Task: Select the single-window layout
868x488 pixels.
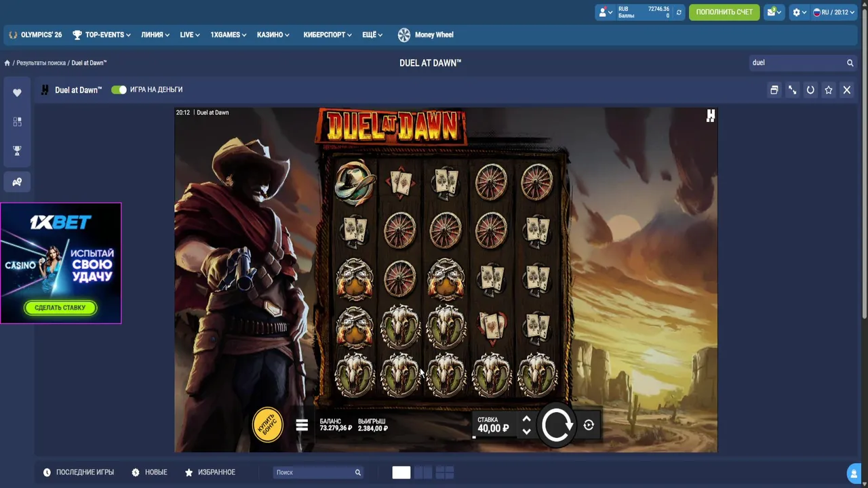Action: click(401, 472)
